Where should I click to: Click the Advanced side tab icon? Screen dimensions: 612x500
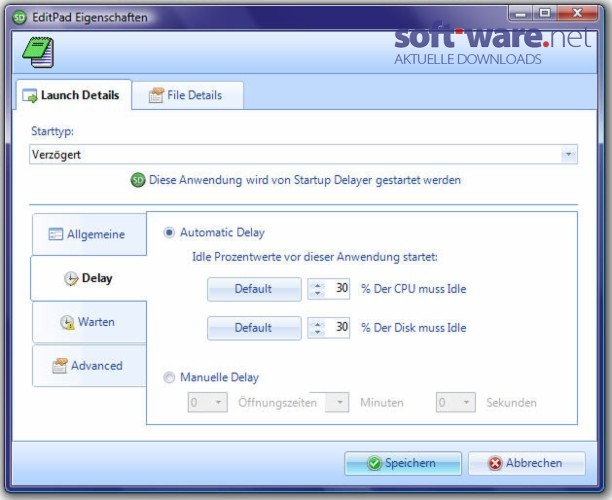60,366
